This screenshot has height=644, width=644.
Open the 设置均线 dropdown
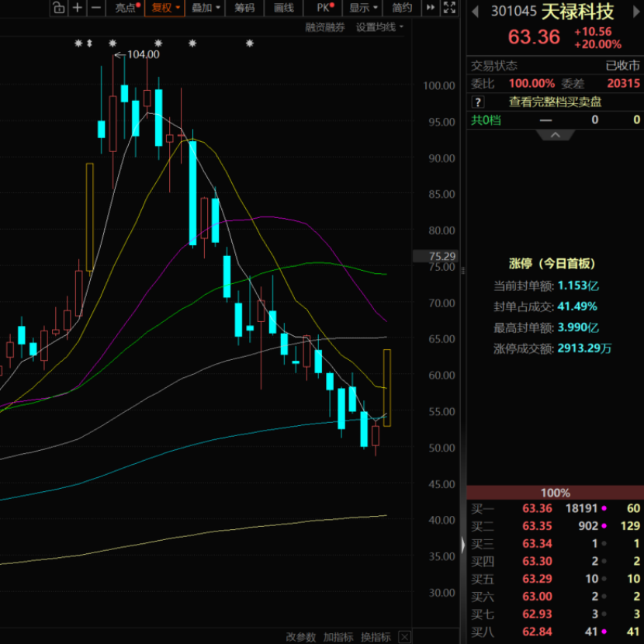tap(379, 27)
